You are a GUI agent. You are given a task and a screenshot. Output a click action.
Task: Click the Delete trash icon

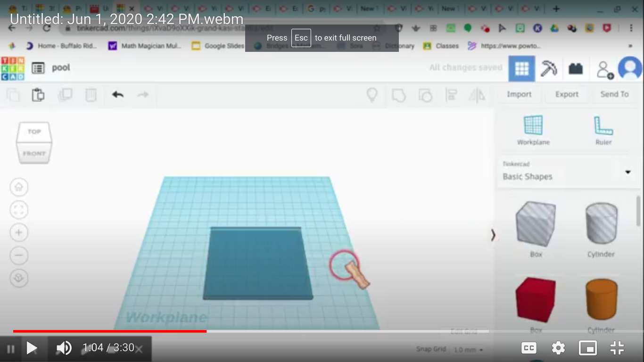click(x=91, y=95)
